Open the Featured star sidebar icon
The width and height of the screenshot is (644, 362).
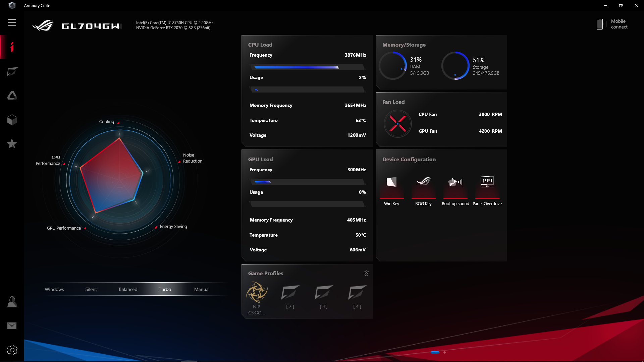tap(12, 144)
